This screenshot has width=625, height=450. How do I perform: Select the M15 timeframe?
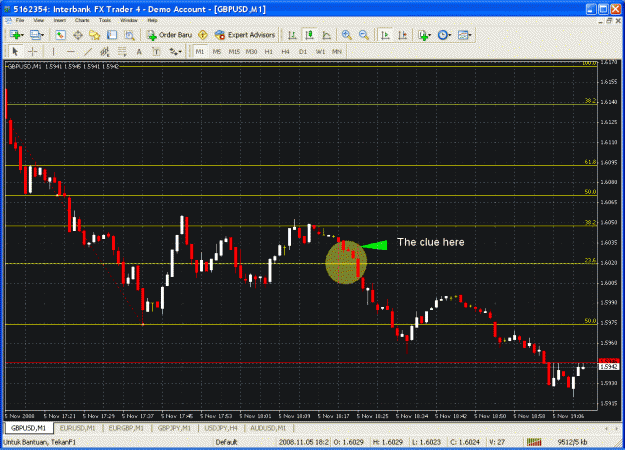pyautogui.click(x=234, y=51)
